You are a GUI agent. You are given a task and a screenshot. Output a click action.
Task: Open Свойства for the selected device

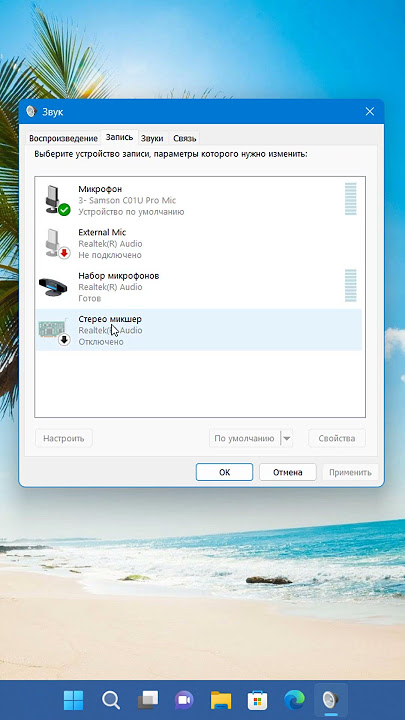[337, 438]
